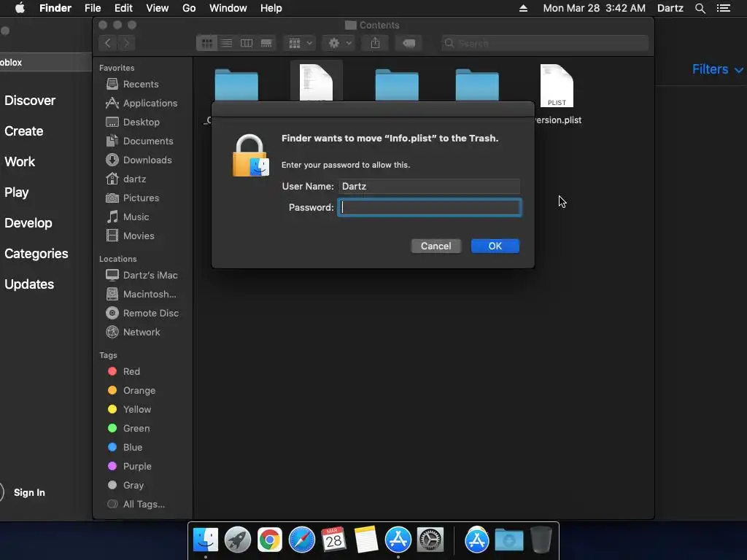747x560 pixels.
Task: Open Create in App Store sidebar
Action: pyautogui.click(x=24, y=131)
